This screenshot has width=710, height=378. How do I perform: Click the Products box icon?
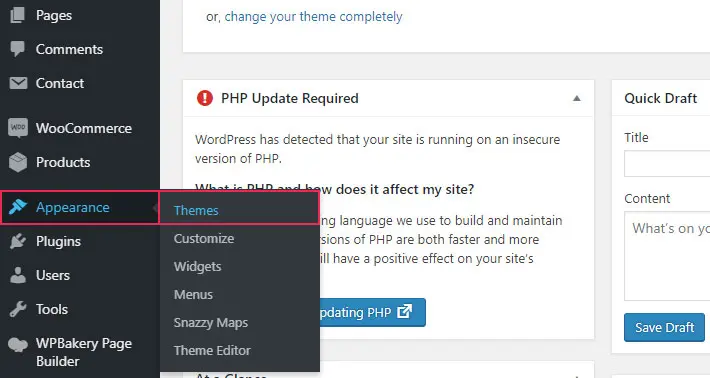[18, 162]
